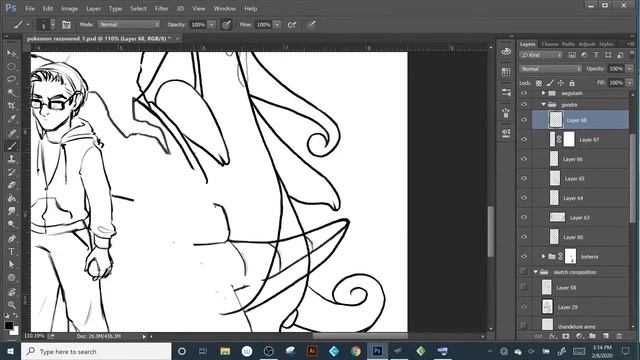Select the Smudge tool

point(11,211)
